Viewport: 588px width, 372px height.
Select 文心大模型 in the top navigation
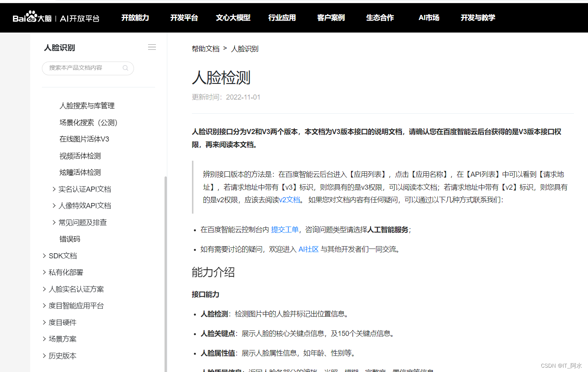233,18
